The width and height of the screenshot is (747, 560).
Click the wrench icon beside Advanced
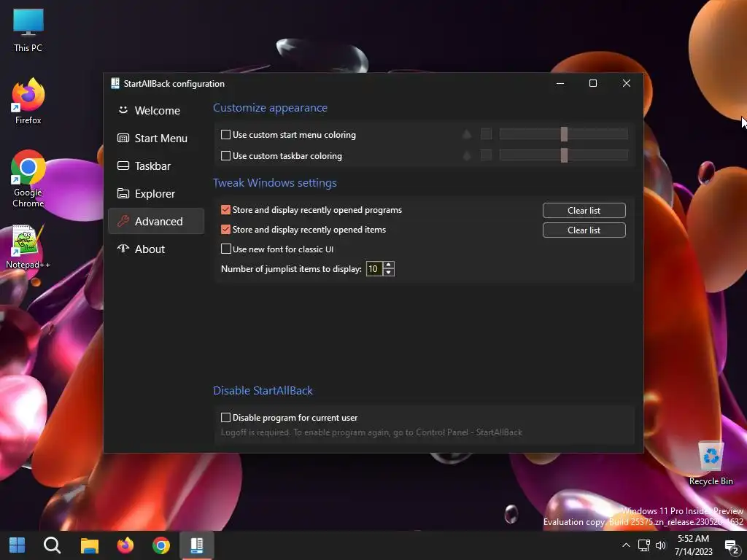tap(123, 221)
